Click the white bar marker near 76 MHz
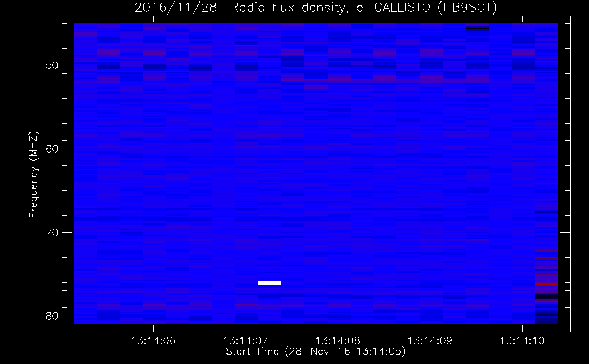This screenshot has height=364, width=589. point(270,283)
